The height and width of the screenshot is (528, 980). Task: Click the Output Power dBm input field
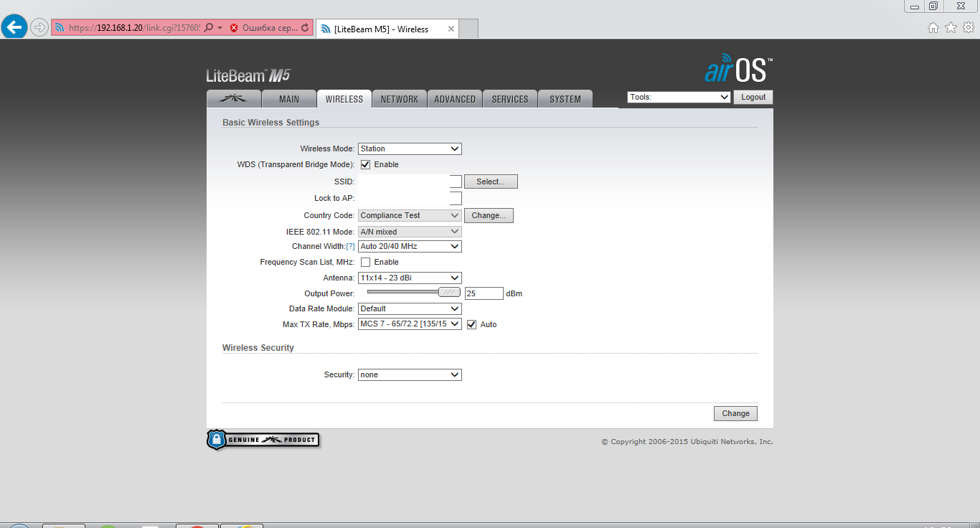point(484,293)
